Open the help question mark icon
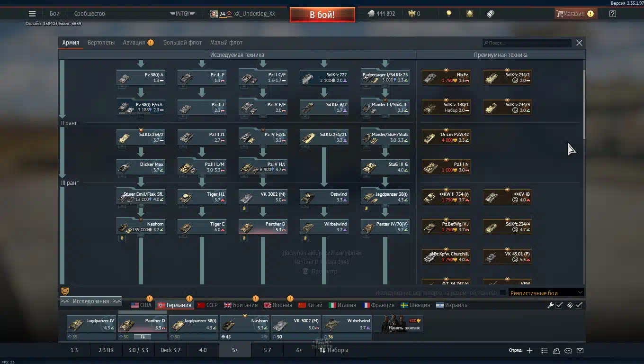 coord(612,14)
